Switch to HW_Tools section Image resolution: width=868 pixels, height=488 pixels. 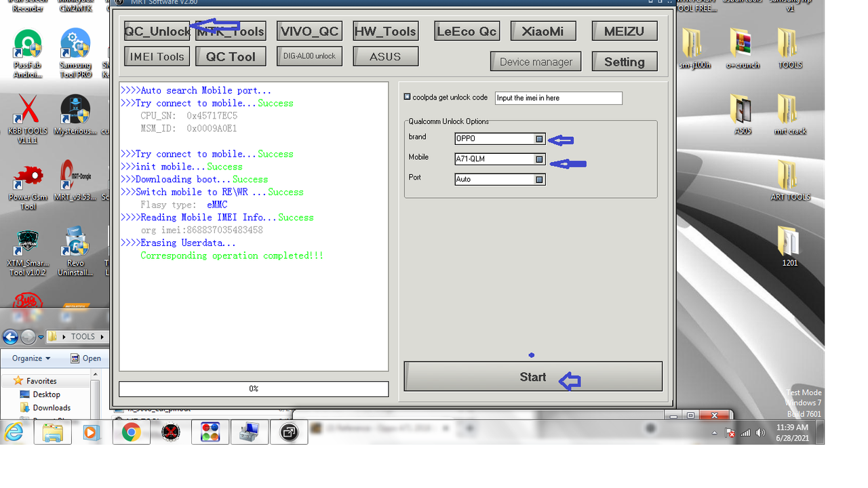point(385,31)
